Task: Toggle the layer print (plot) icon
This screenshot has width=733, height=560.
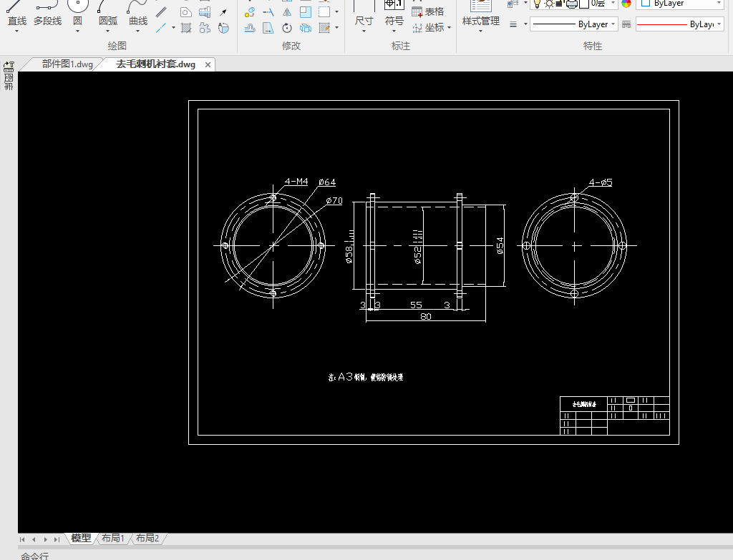Action: [571, 4]
